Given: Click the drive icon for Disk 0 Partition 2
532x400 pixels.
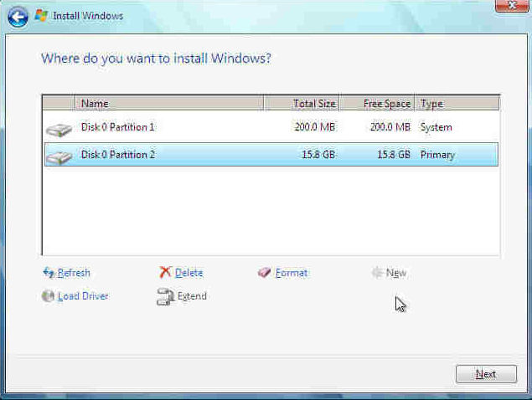Looking at the screenshot, I should (x=59, y=156).
